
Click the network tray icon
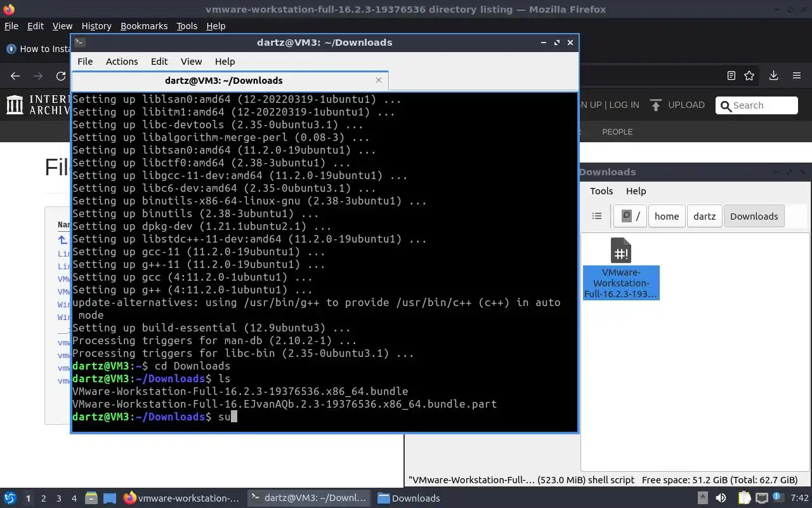[x=761, y=498]
